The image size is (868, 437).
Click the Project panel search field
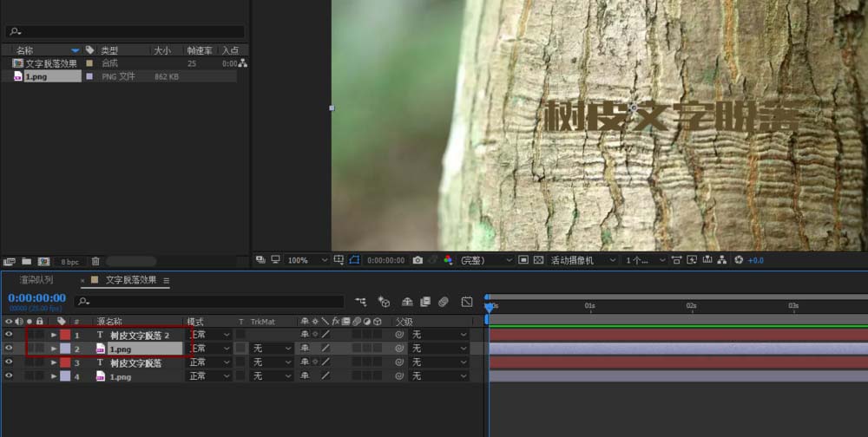click(x=125, y=31)
